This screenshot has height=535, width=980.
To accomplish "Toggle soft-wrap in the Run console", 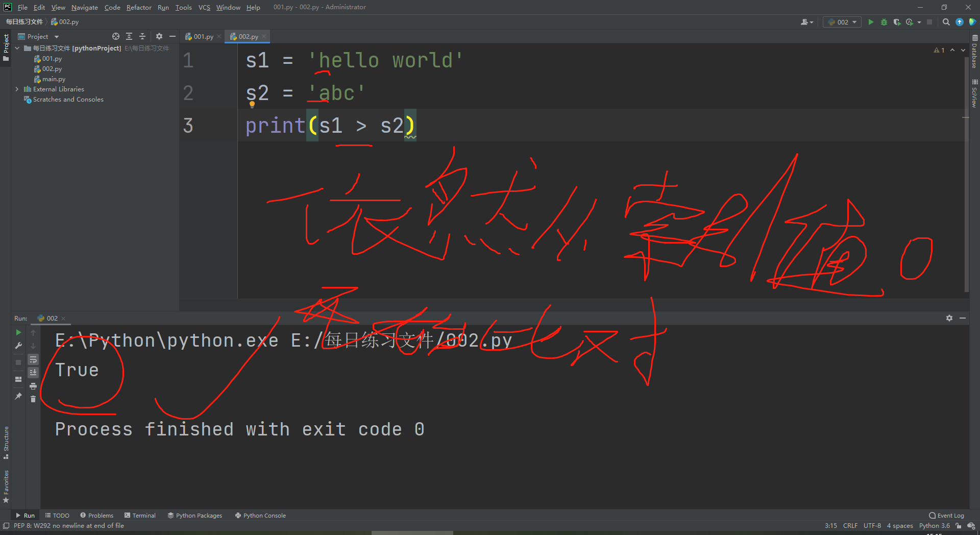I will 33,359.
